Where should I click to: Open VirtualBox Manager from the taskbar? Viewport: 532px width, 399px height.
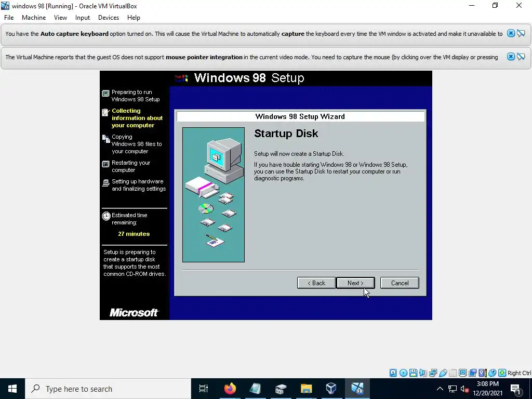[x=331, y=389]
